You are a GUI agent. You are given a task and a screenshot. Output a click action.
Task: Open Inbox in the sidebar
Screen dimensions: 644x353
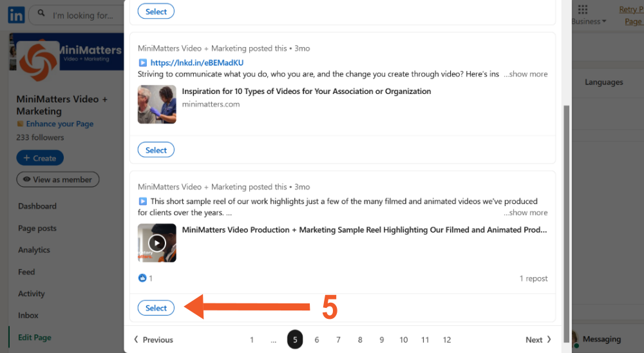click(28, 316)
